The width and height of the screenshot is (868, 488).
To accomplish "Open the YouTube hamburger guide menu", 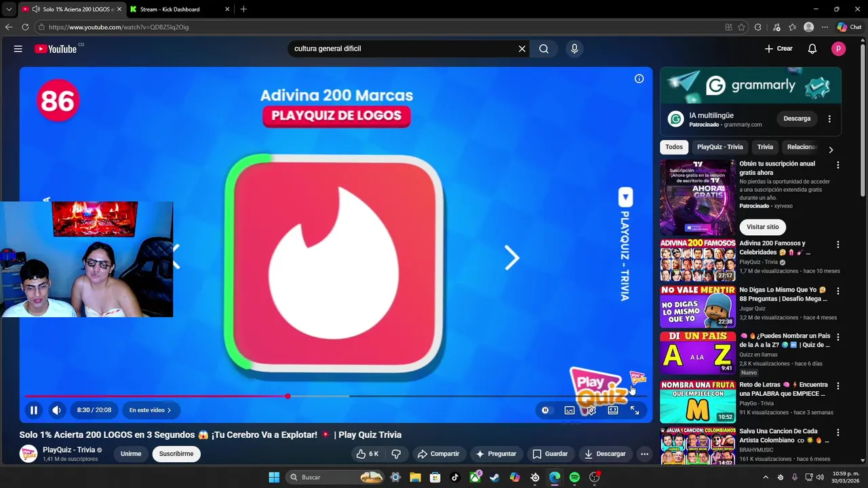I will pyautogui.click(x=18, y=49).
